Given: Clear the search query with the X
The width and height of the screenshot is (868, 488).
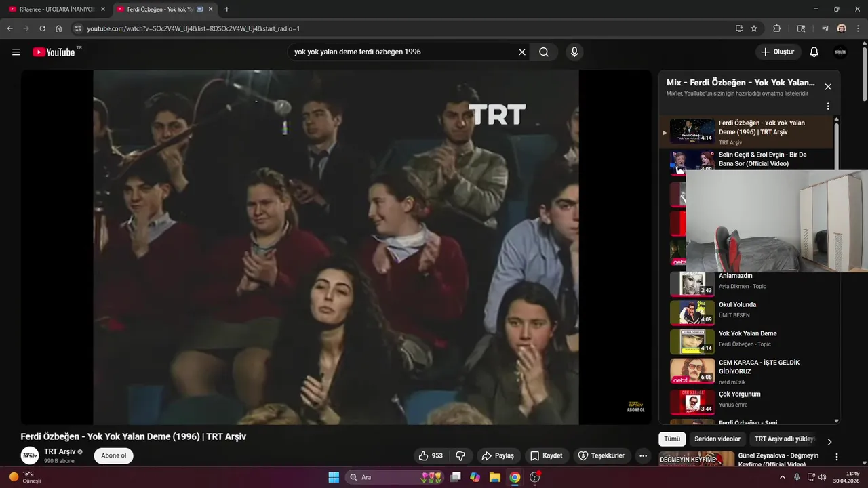Looking at the screenshot, I should 522,52.
